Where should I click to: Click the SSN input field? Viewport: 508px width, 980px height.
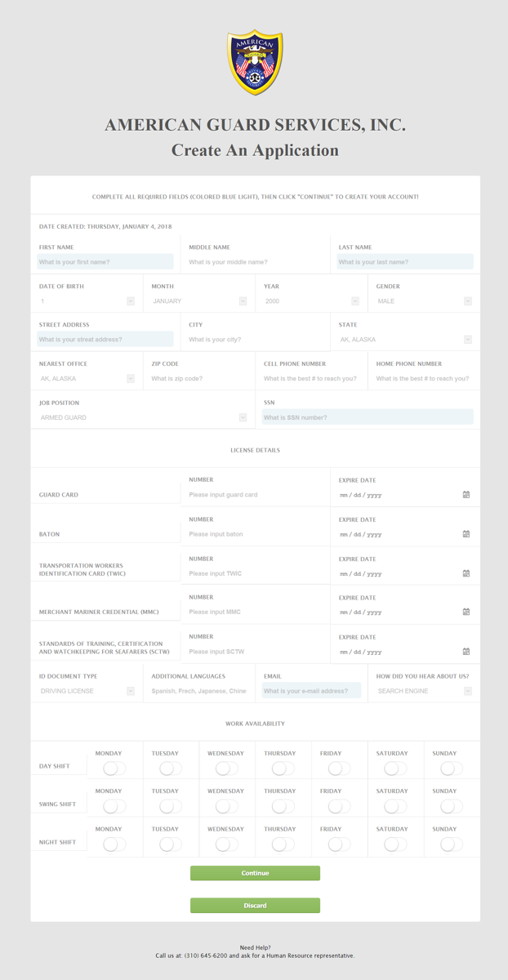pos(368,417)
